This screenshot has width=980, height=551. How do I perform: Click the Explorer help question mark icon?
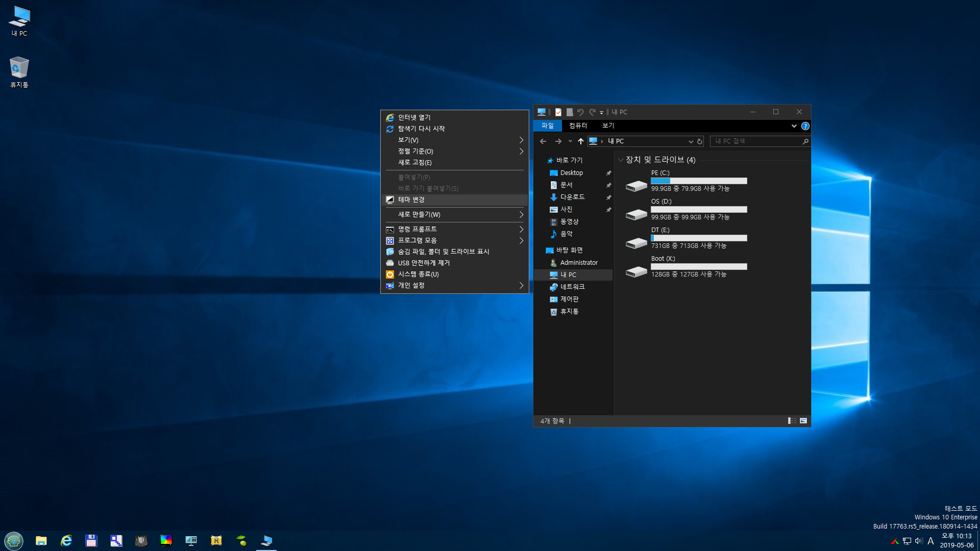805,126
